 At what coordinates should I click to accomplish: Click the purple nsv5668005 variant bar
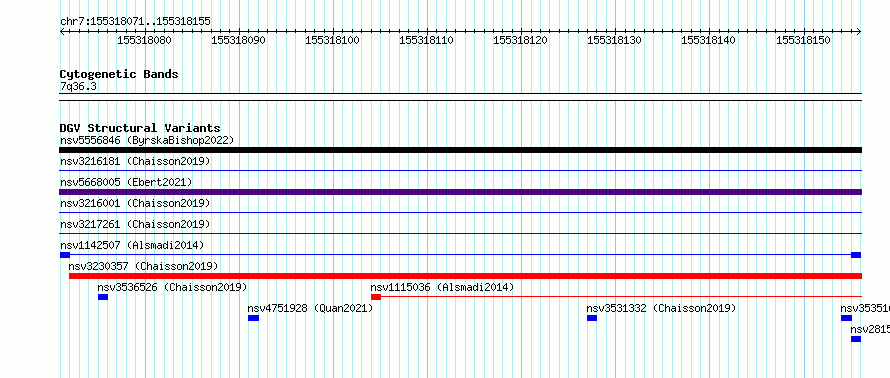pyautogui.click(x=460, y=192)
